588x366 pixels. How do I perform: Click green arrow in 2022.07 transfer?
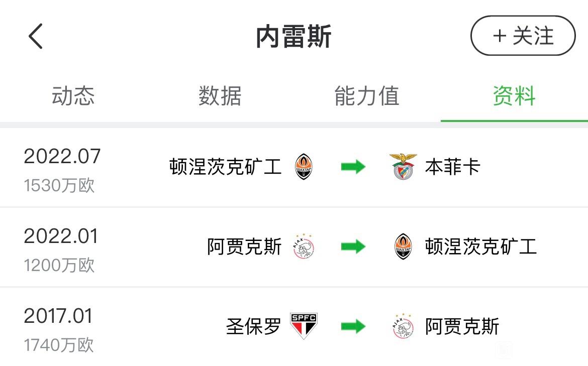pos(353,167)
